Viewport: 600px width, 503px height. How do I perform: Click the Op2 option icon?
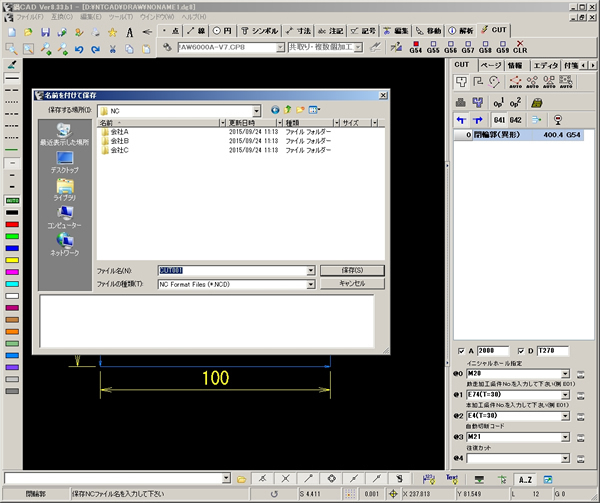click(515, 103)
